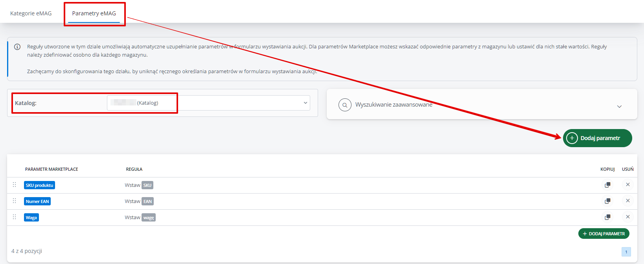Go to page 1 in pagination
This screenshot has width=644, height=264.
point(626,252)
